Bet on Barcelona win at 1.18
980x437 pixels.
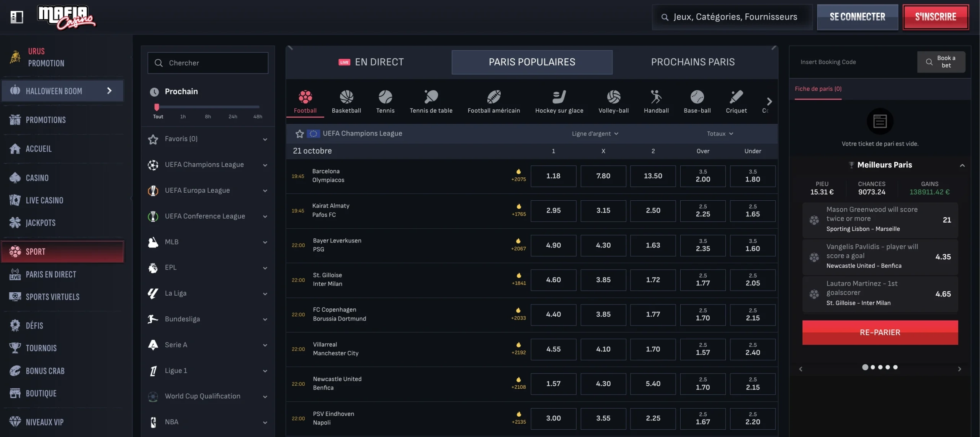pos(553,176)
